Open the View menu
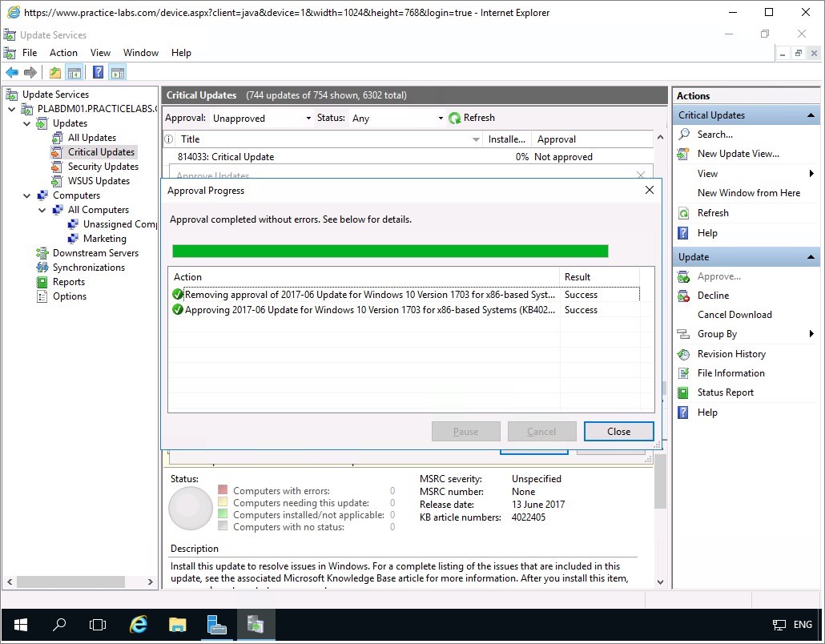The width and height of the screenshot is (825, 644). [100, 53]
